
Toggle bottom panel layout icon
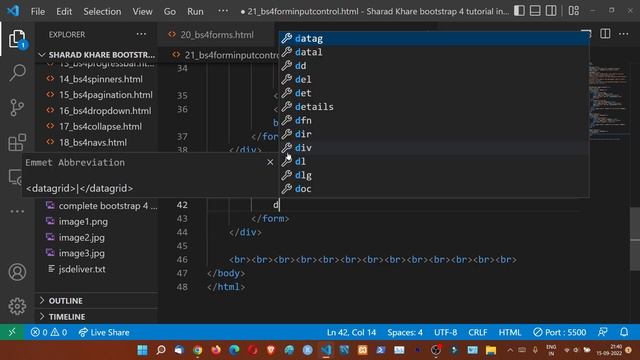point(535,11)
